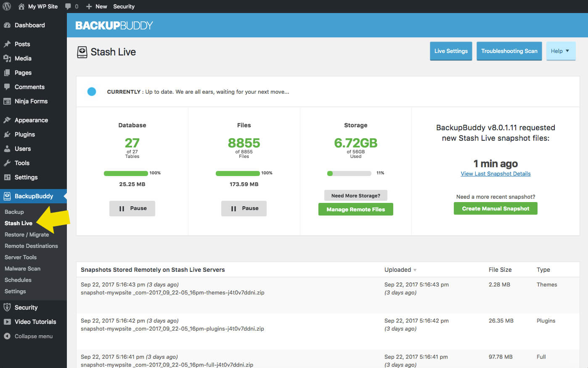Click the BackupBuddy header logo
Screen dimensions: 588x368
(x=114, y=25)
